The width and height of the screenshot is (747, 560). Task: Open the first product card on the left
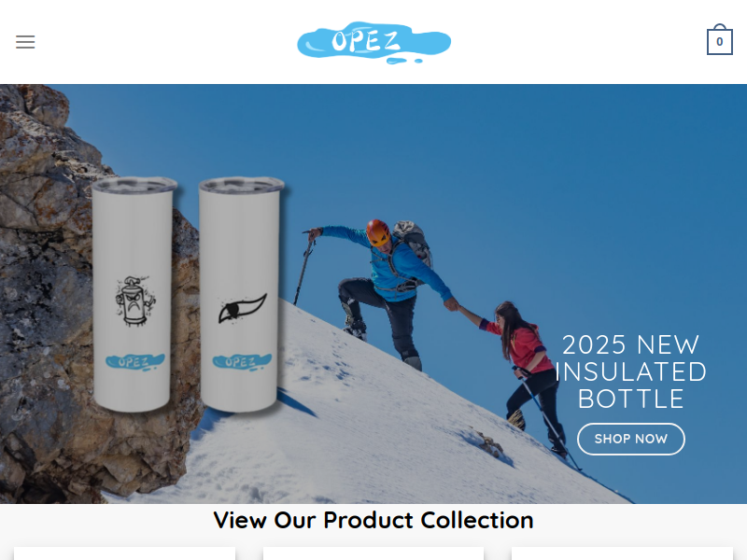click(124, 553)
